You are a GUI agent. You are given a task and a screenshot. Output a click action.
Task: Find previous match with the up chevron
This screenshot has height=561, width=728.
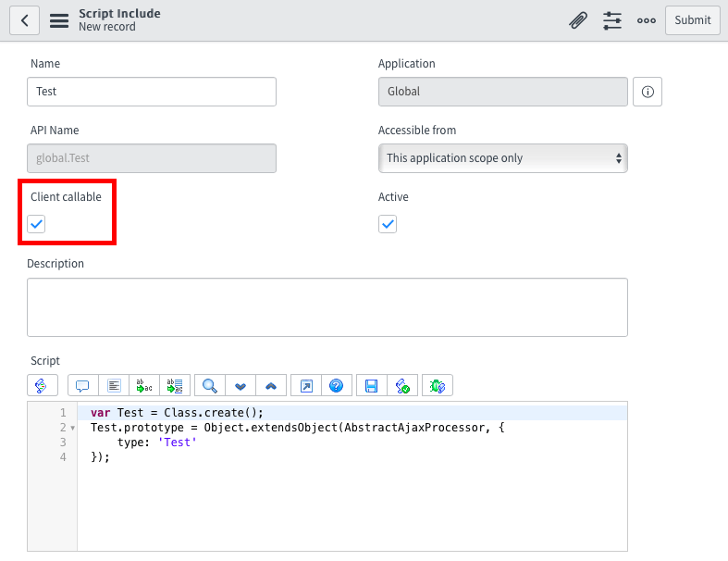pos(271,385)
